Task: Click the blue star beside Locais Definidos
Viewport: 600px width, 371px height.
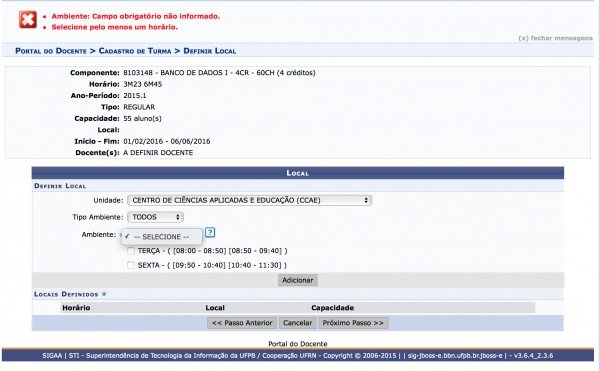Action: [104, 294]
